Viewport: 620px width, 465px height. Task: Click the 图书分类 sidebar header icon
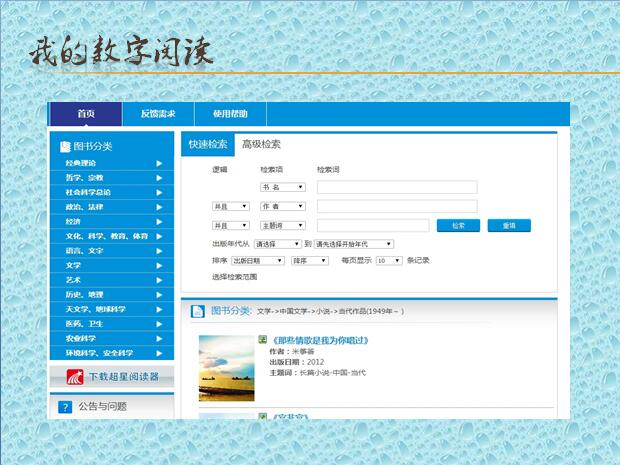click(65, 146)
